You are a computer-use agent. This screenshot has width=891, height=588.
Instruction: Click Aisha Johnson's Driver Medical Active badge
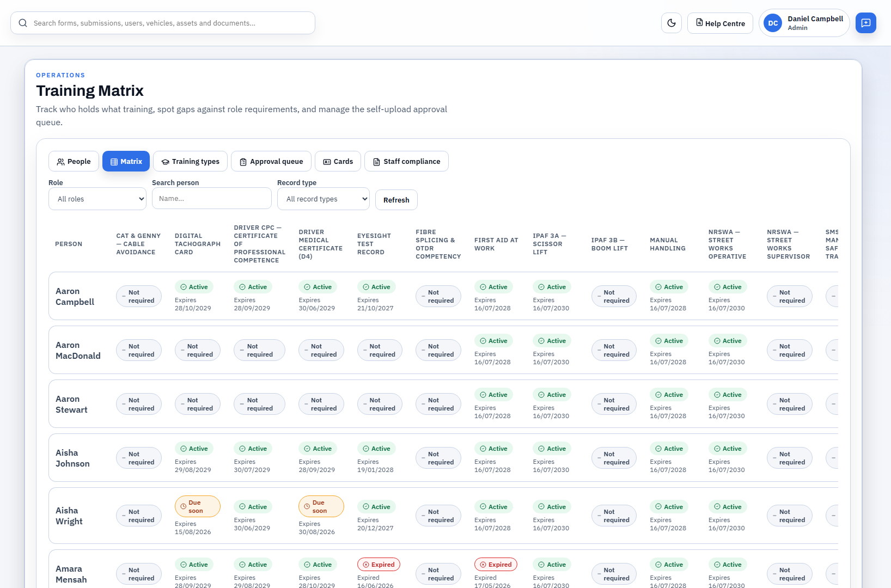(318, 449)
